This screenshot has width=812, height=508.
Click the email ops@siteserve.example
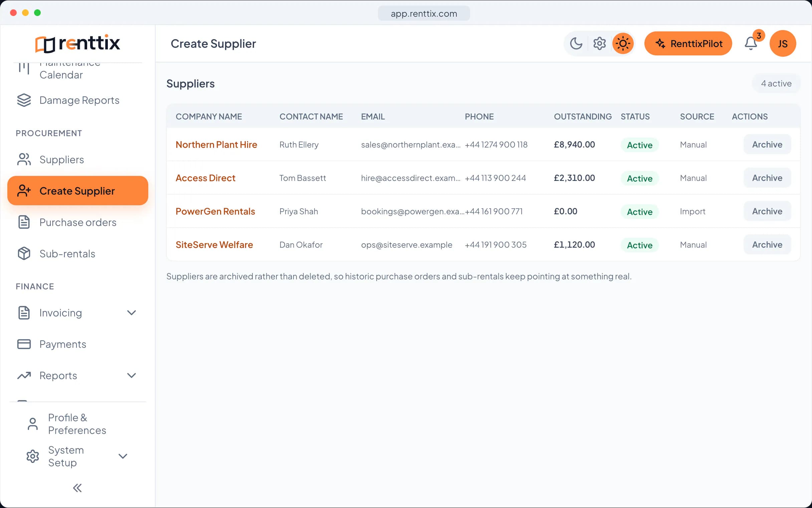pos(407,245)
